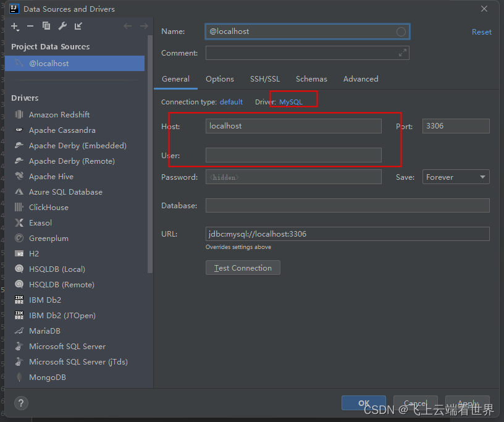Confirm with the OK button

click(x=364, y=403)
